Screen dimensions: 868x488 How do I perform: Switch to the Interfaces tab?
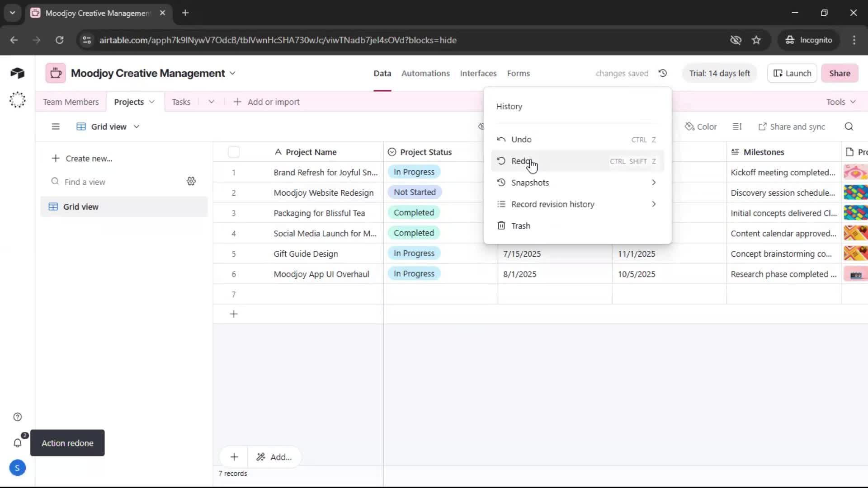(478, 73)
